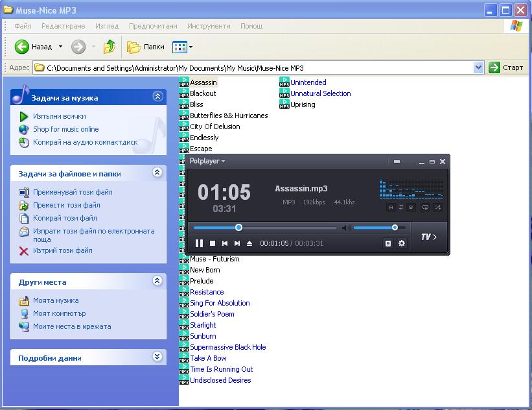
Task: Select file name Supermassive Black Hole
Action: point(227,347)
